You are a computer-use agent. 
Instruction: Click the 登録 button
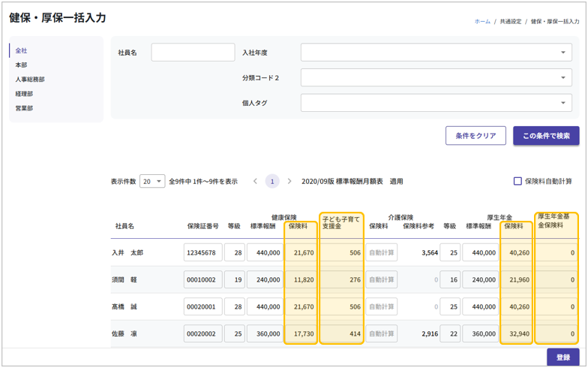point(562,357)
